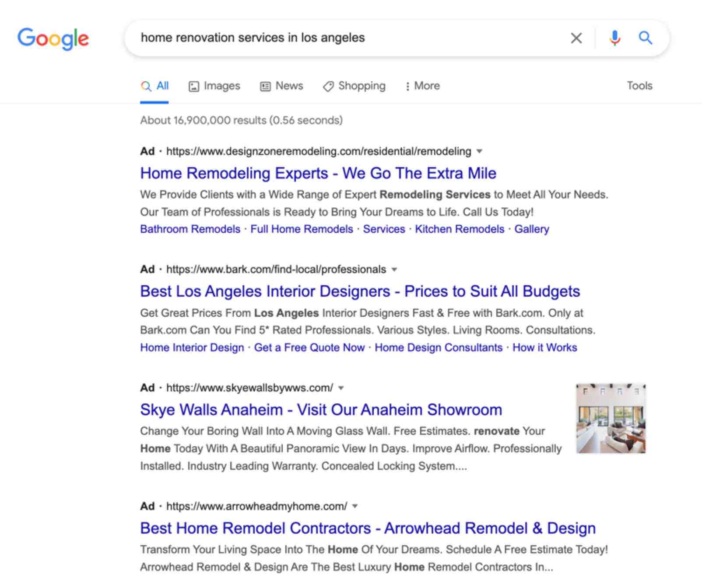Click the Skye Walls living room thumbnail
This screenshot has height=588, width=702.
tap(611, 418)
